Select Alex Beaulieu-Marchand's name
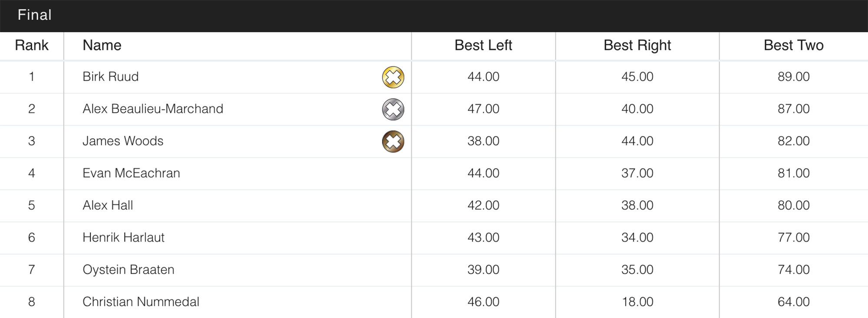The width and height of the screenshot is (868, 318). point(153,109)
